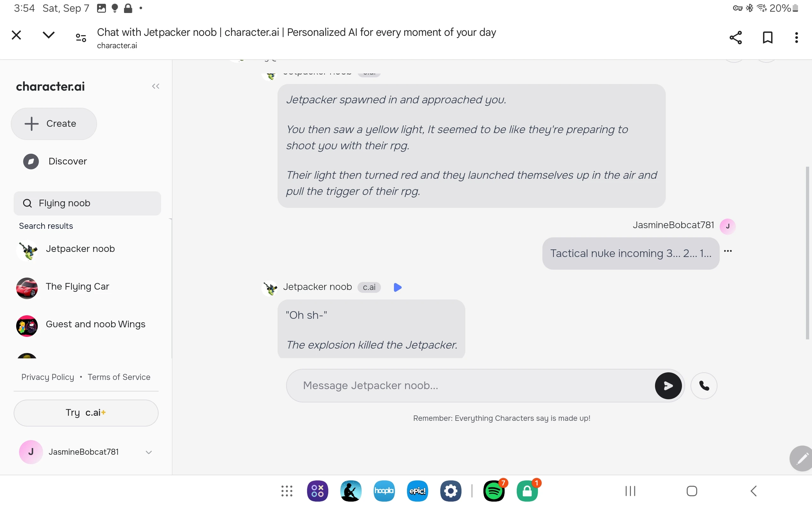Minimize the browser tab with the down chevron
The width and height of the screenshot is (812, 507).
(x=49, y=35)
